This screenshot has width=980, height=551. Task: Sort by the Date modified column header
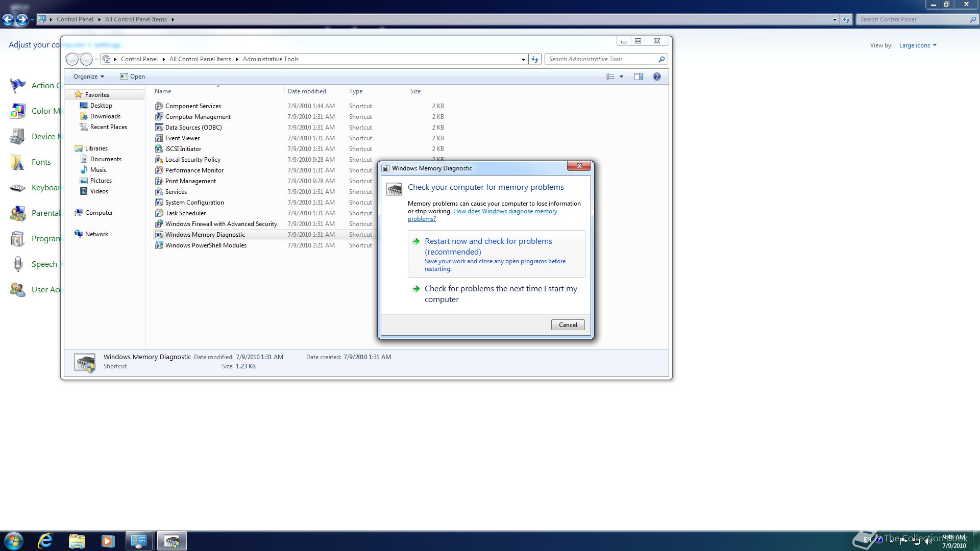point(315,91)
